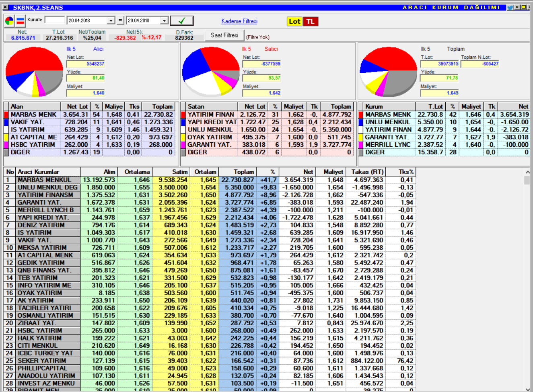This screenshot has height=392, width=533.
Task: Select row 2 UNLU MENKUL DEG
Action: pyautogui.click(x=210, y=187)
